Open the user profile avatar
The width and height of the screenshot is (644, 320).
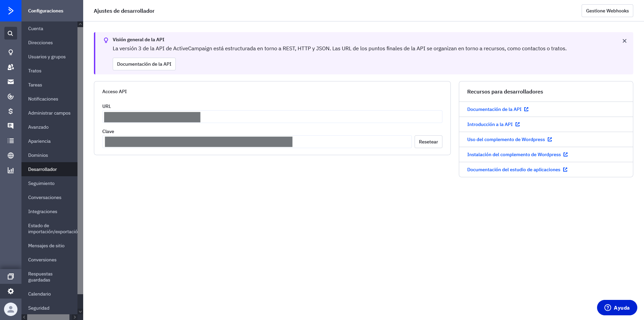tap(11, 309)
